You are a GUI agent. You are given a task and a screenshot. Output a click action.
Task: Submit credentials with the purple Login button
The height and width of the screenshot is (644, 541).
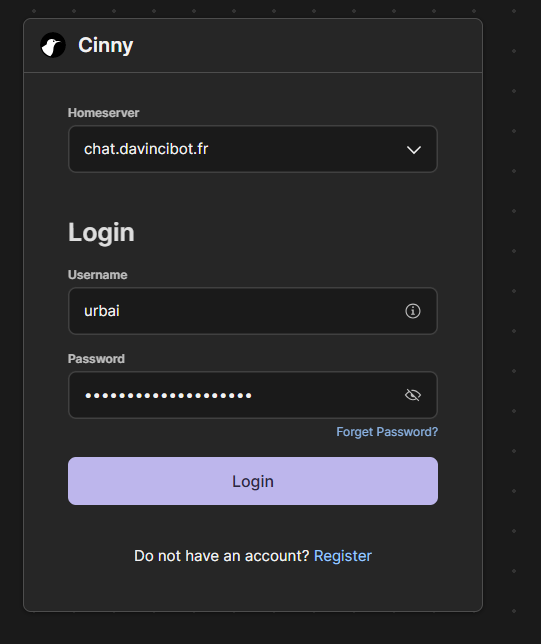coord(253,481)
